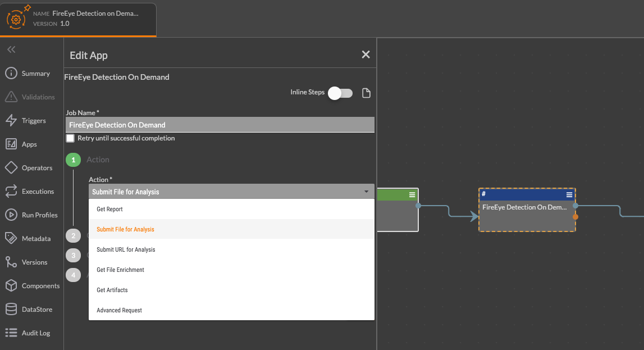644x350 pixels.
Task: Click the Job Name input field
Action: point(220,125)
